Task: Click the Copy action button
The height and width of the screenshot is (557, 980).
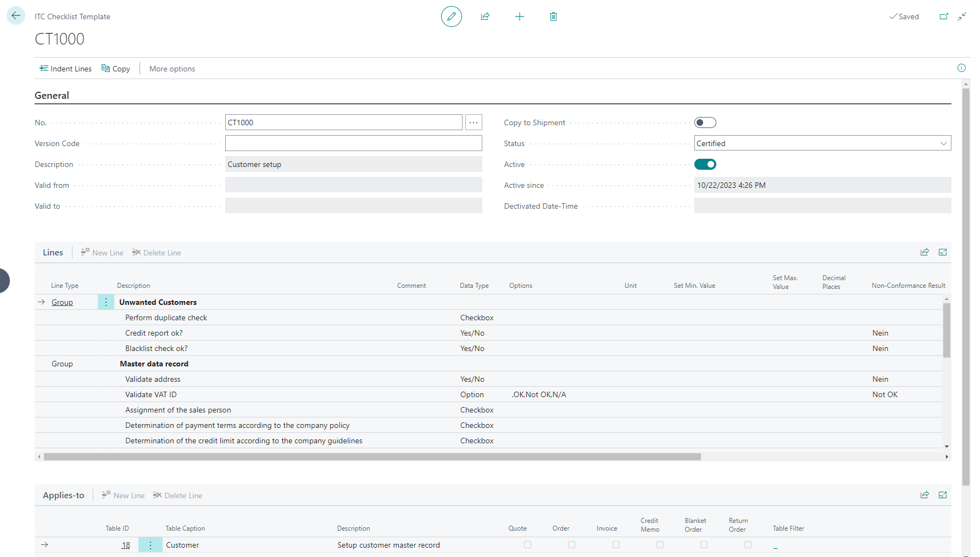Action: click(x=116, y=69)
